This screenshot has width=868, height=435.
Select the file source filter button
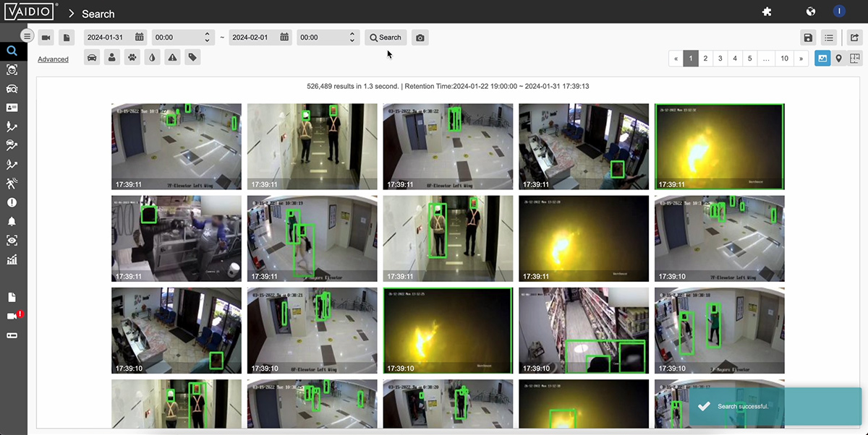click(x=66, y=38)
